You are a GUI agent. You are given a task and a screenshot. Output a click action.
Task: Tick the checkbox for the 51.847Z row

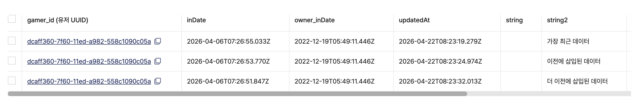pyautogui.click(x=12, y=81)
